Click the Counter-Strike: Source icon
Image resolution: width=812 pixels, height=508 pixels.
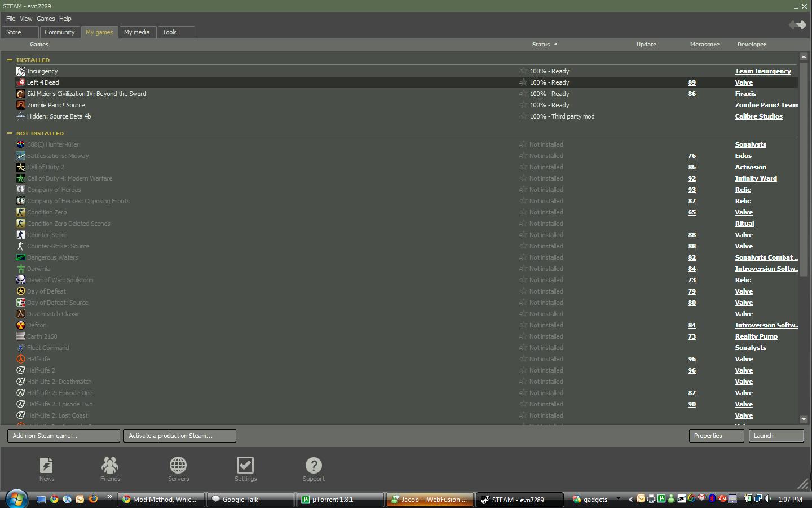[x=21, y=246]
